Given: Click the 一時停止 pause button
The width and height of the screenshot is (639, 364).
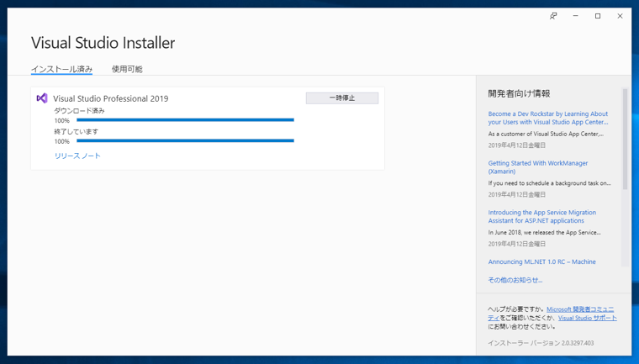Looking at the screenshot, I should 342,98.
